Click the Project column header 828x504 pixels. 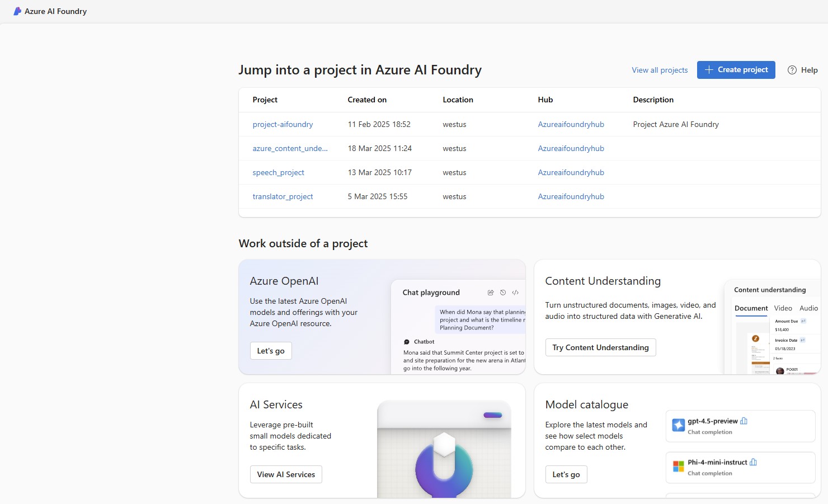265,100
